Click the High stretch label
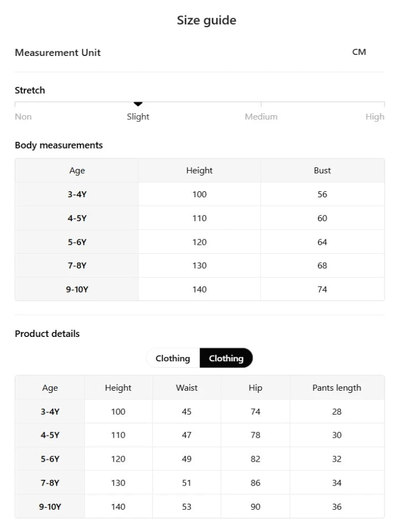 pyautogui.click(x=375, y=117)
